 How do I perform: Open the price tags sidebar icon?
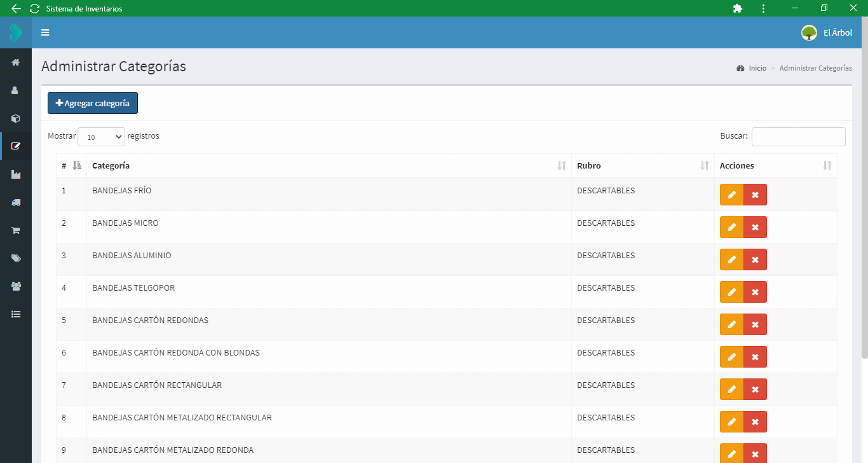point(16,258)
